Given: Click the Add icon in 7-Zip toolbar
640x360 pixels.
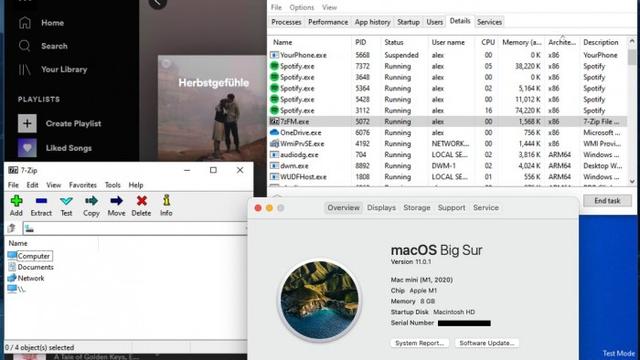Looking at the screenshot, I should (16, 201).
